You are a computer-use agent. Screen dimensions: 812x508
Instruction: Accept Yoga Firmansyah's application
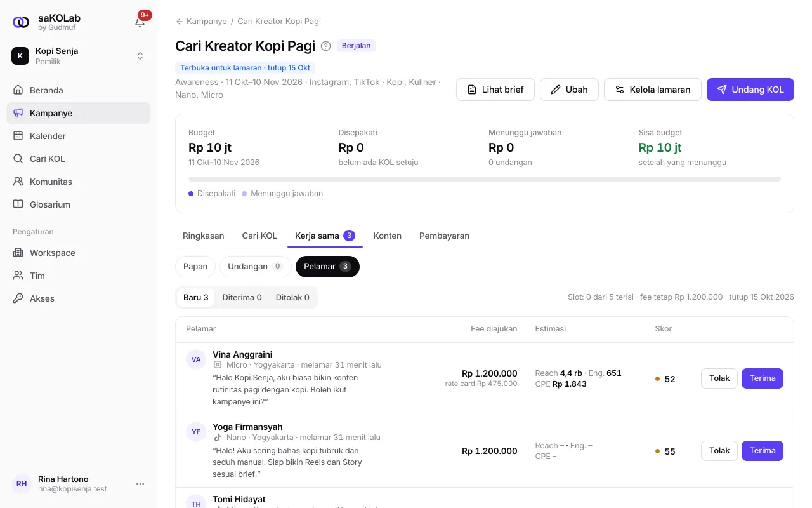pyautogui.click(x=763, y=451)
